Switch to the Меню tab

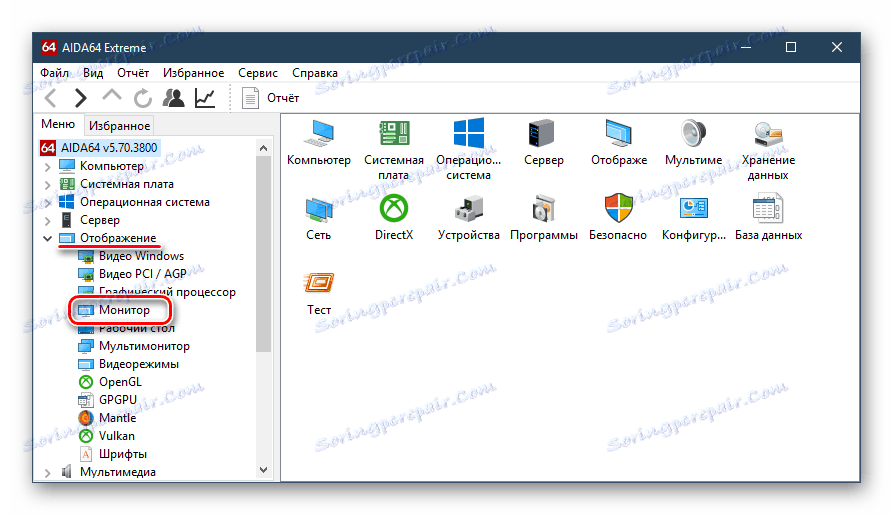point(58,124)
